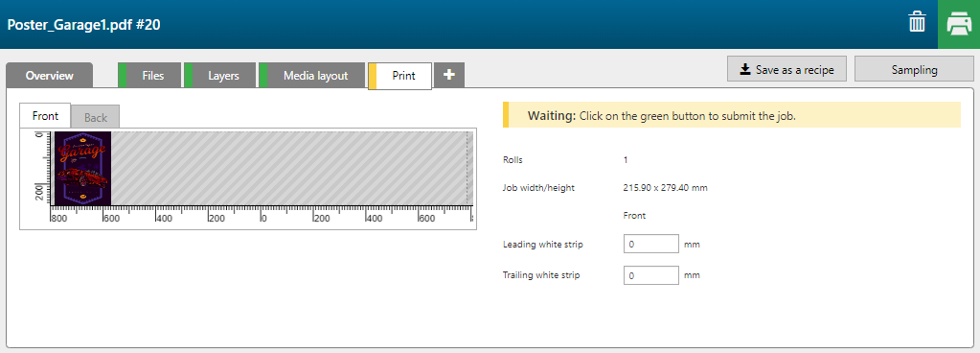Switch to the Back side preview
Screen dimensions: 980x353
[x=96, y=118]
